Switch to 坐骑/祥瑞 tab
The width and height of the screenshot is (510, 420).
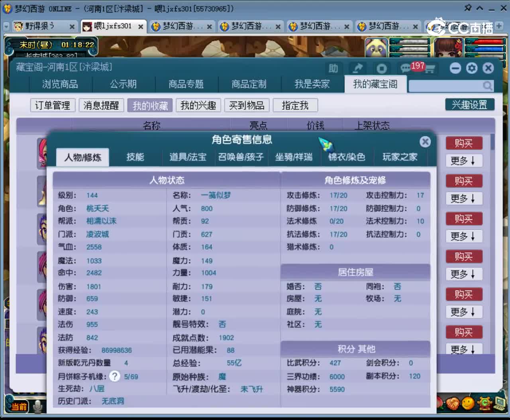[294, 157]
